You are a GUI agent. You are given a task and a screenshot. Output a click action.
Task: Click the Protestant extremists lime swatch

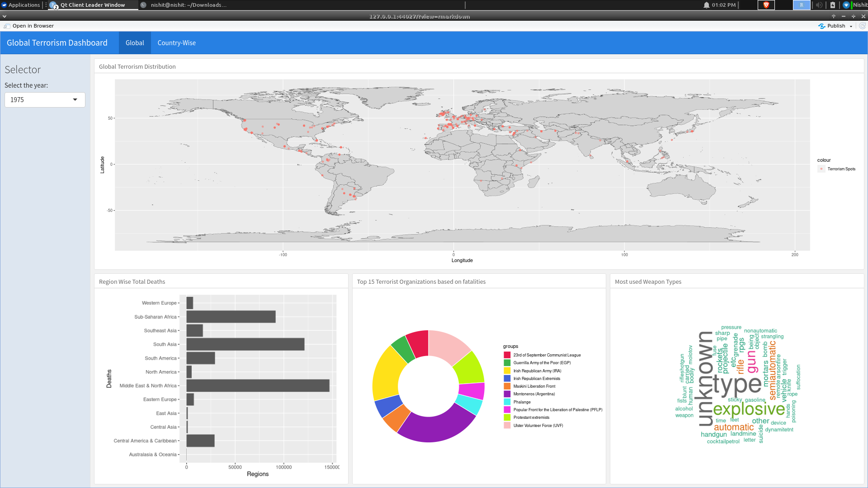(x=507, y=418)
